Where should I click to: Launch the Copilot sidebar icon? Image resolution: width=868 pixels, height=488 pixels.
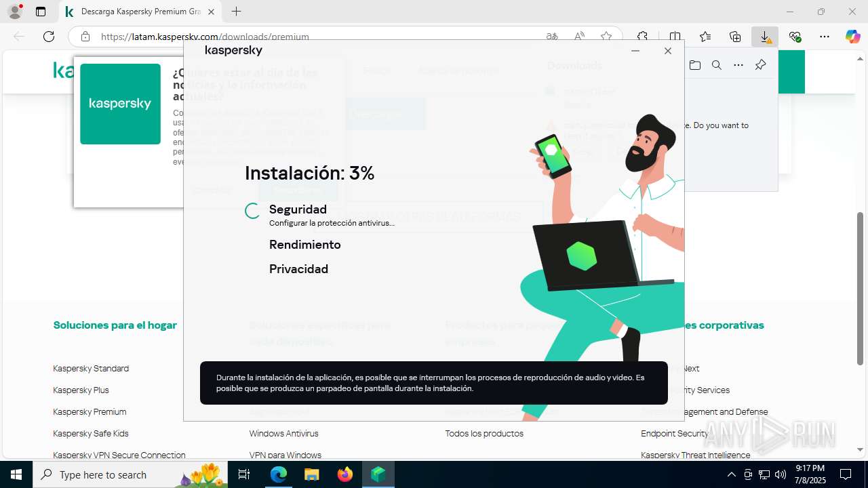pyautogui.click(x=852, y=37)
